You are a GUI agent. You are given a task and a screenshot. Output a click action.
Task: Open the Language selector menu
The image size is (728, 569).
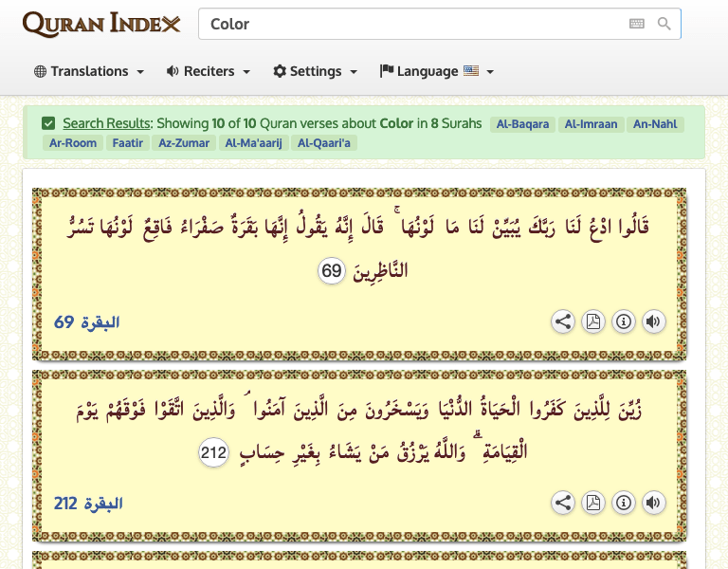[x=436, y=71]
